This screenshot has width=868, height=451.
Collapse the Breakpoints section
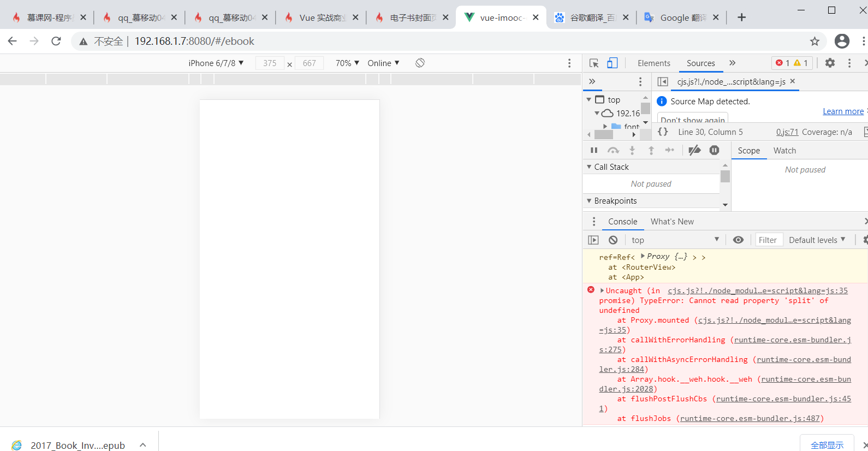pos(589,200)
